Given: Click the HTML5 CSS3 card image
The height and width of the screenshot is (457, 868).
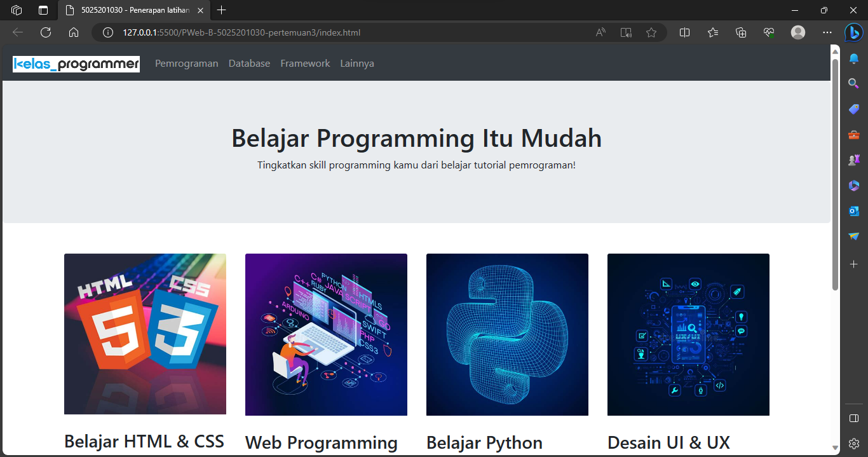Looking at the screenshot, I should (x=145, y=334).
